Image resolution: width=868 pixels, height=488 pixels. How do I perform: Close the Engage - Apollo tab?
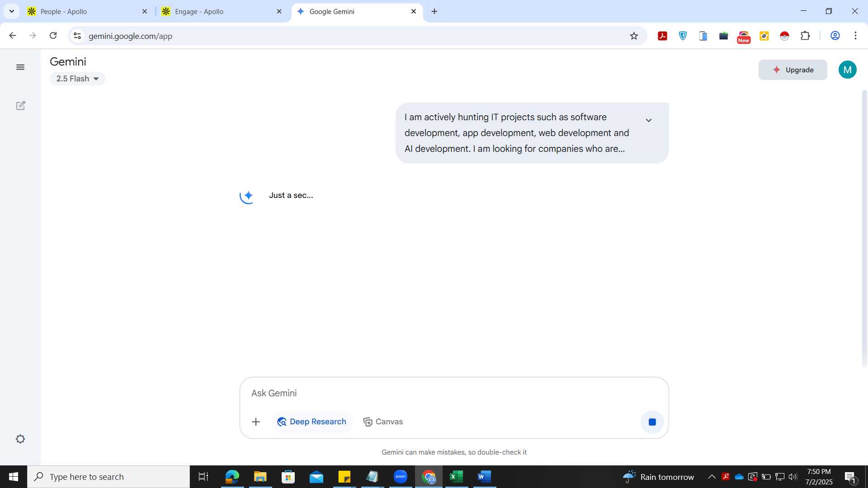pos(279,11)
